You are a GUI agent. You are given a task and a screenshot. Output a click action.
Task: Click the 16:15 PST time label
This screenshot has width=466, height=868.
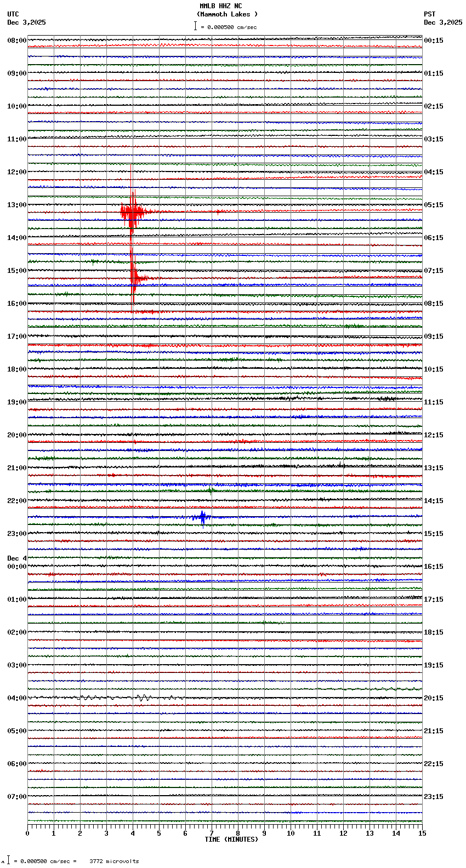[434, 567]
